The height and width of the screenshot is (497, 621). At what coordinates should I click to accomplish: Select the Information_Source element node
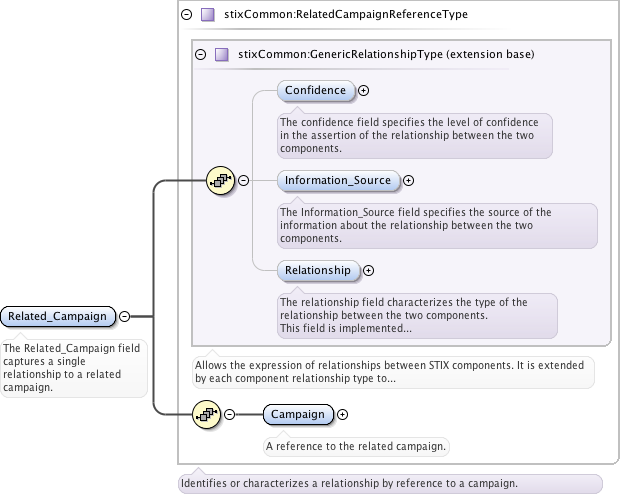[338, 181]
